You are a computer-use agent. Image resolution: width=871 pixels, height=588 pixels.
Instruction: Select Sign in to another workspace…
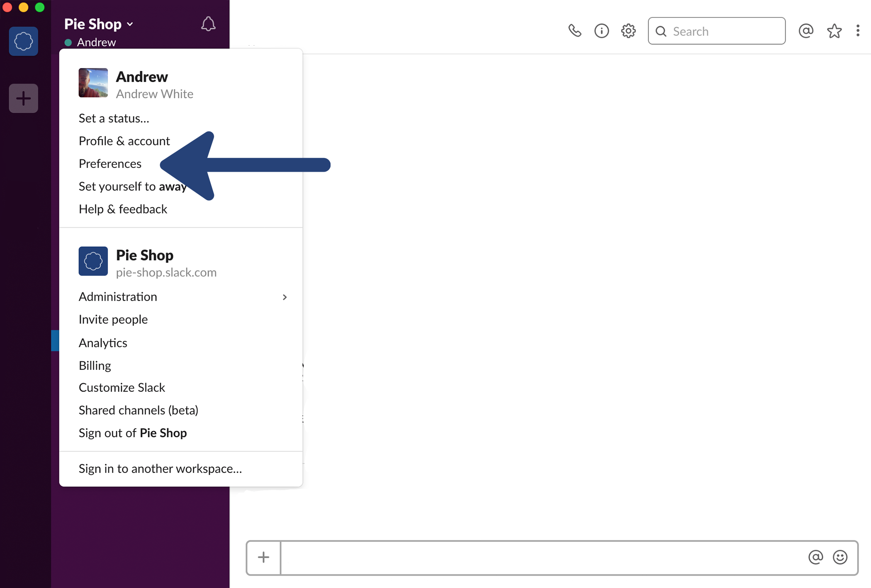tap(160, 469)
